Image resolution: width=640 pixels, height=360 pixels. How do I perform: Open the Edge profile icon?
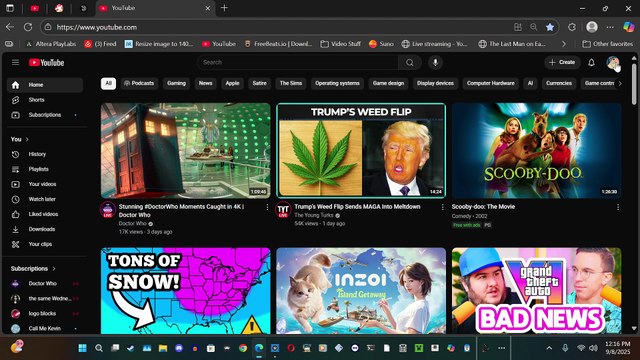(x=592, y=27)
